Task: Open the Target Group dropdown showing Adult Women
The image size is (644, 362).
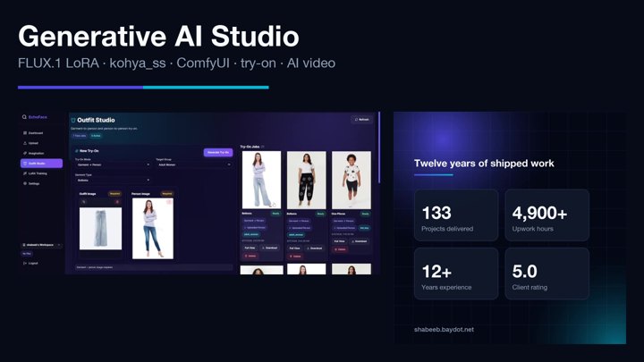Action: pyautogui.click(x=194, y=164)
